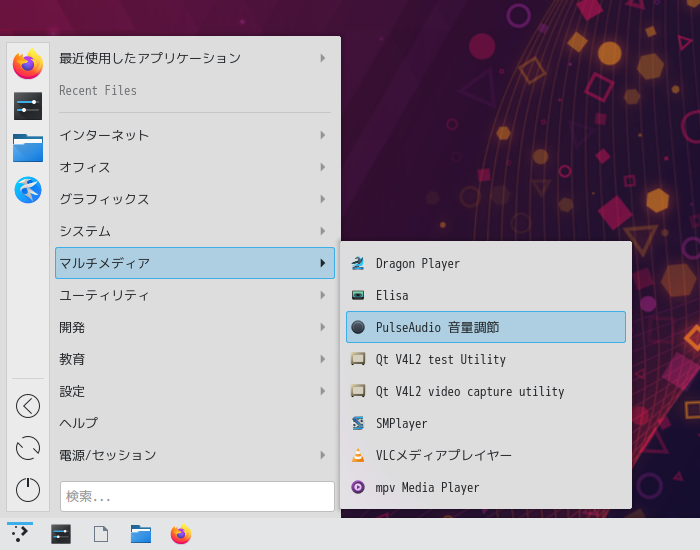Click the logout arrow circle icon in sidebar
The image size is (700, 550).
point(28,406)
